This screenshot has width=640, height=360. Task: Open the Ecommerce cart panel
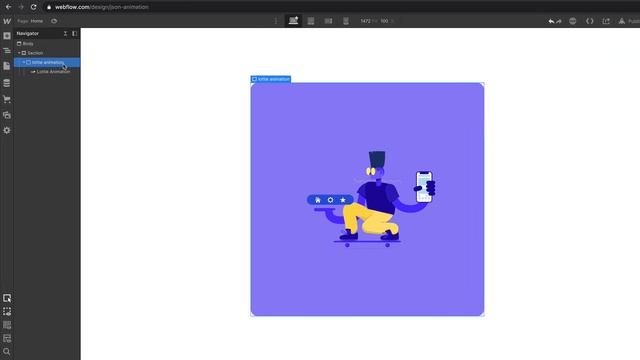[7, 99]
